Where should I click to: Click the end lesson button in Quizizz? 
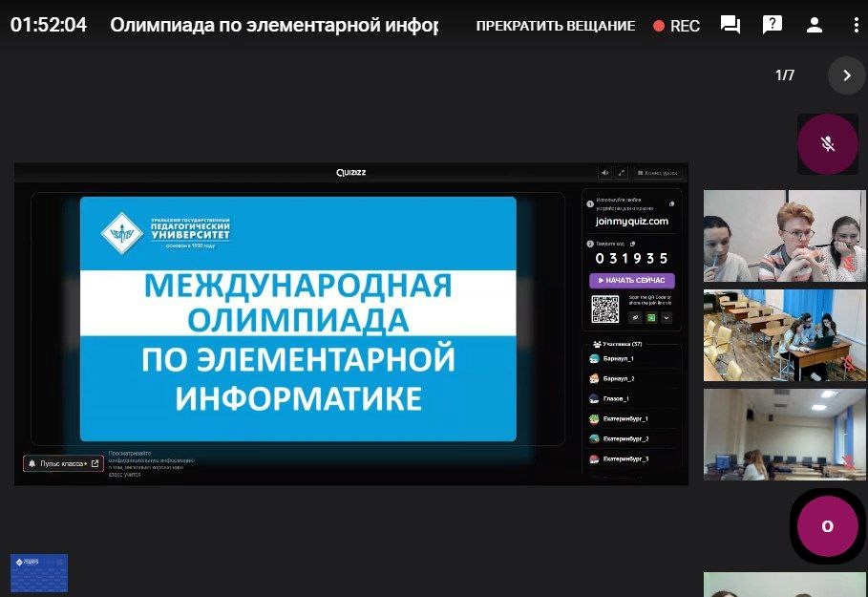point(657,173)
